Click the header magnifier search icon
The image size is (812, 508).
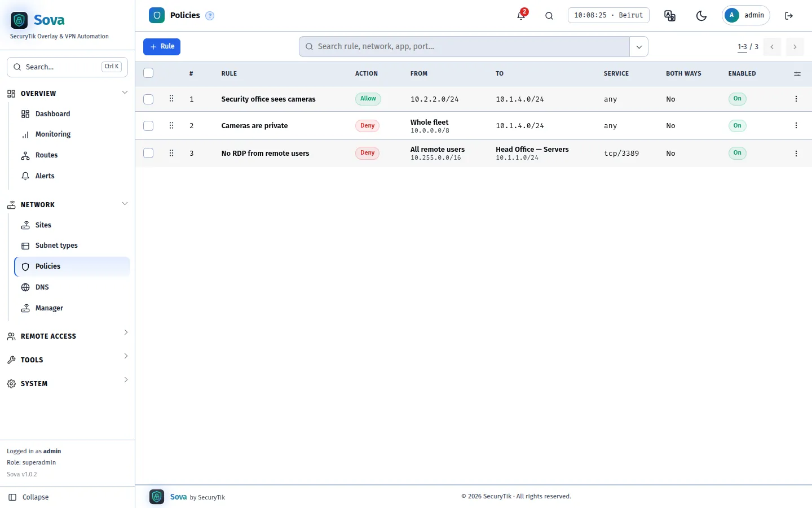pyautogui.click(x=549, y=16)
